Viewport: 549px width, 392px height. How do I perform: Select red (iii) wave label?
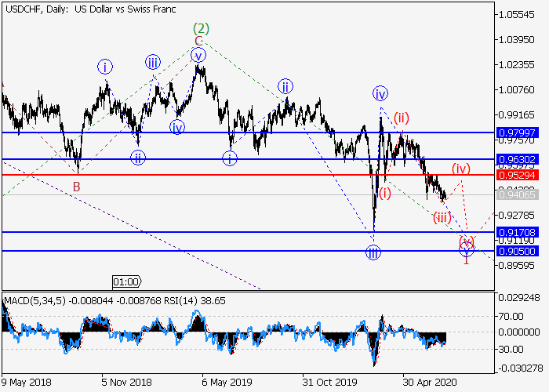442,217
